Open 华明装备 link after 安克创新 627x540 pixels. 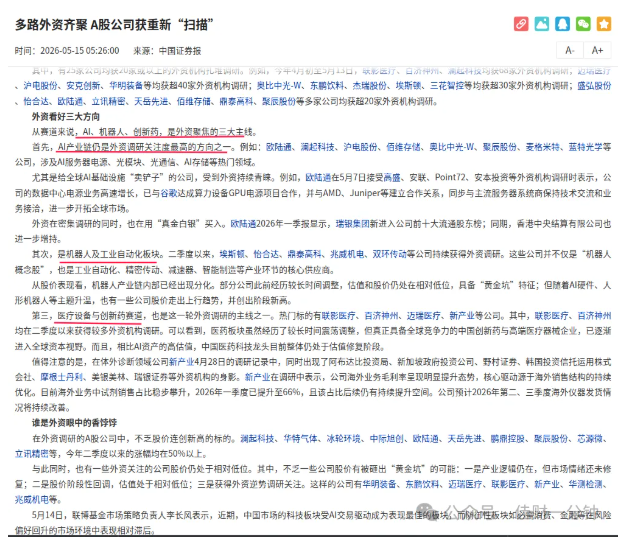pos(126,86)
